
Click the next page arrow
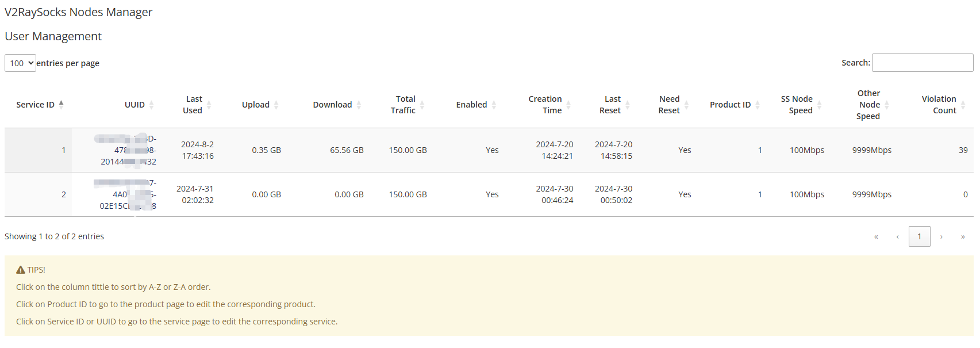[x=941, y=236]
